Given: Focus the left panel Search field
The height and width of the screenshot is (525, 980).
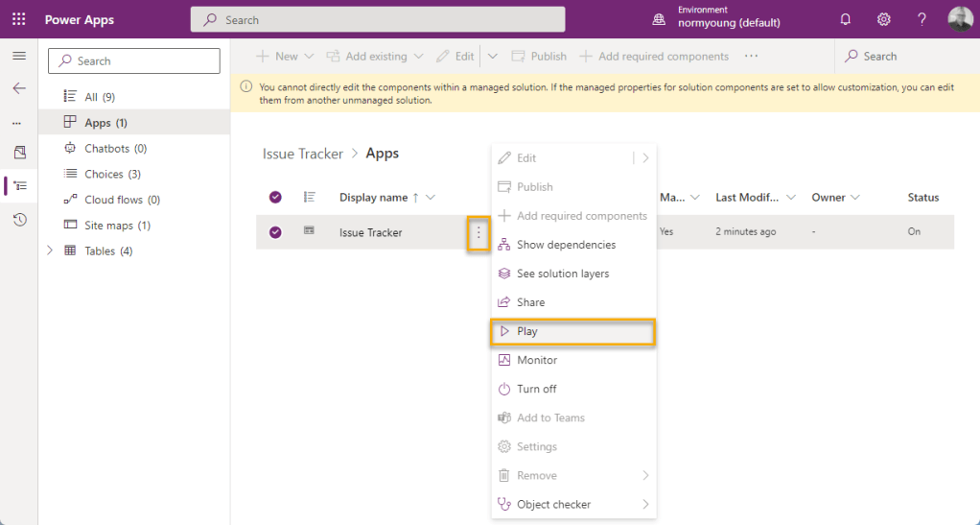Looking at the screenshot, I should click(x=133, y=60).
